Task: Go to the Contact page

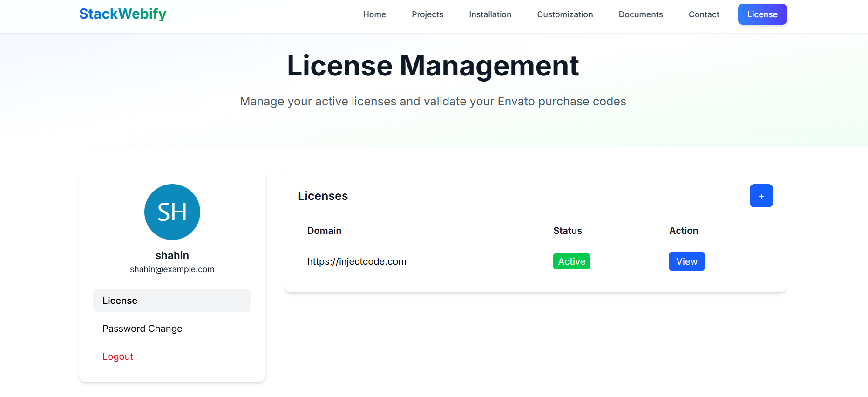Action: (x=704, y=14)
